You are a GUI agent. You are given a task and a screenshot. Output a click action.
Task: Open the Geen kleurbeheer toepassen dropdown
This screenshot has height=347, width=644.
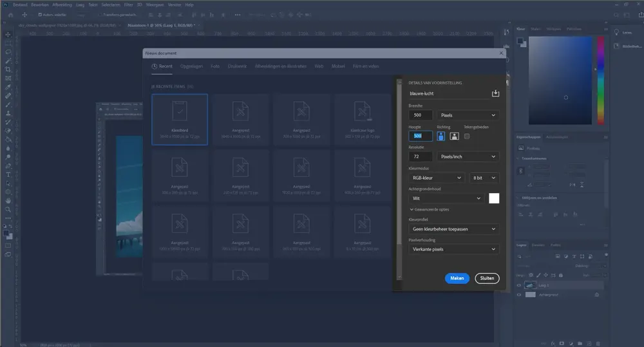[453, 229]
